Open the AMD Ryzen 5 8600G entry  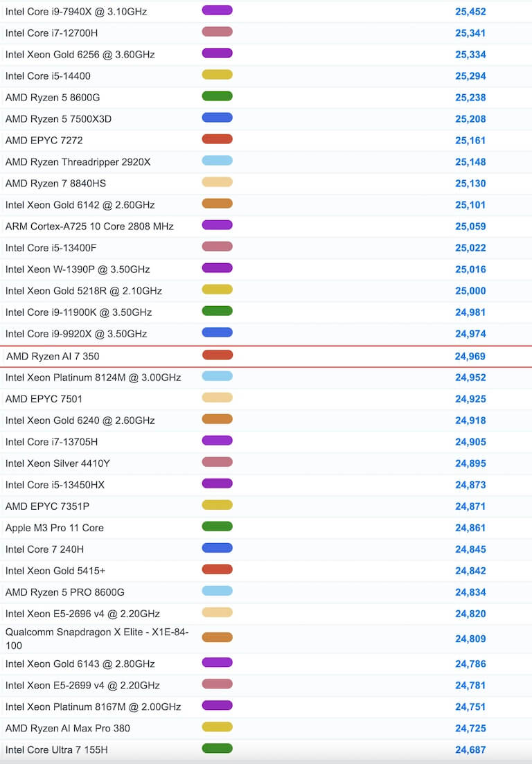tap(53, 98)
